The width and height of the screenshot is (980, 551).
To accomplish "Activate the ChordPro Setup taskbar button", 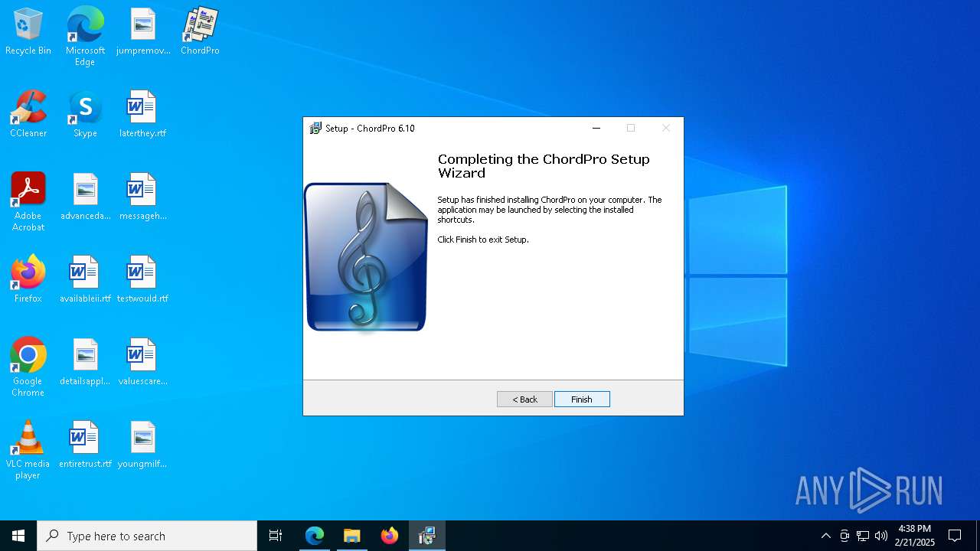I will 427,536.
